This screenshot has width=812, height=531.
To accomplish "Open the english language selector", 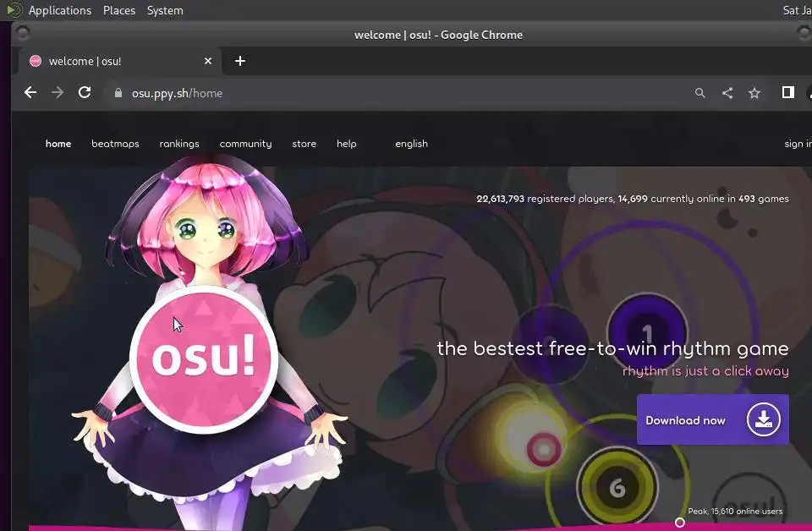I will pyautogui.click(x=411, y=144).
